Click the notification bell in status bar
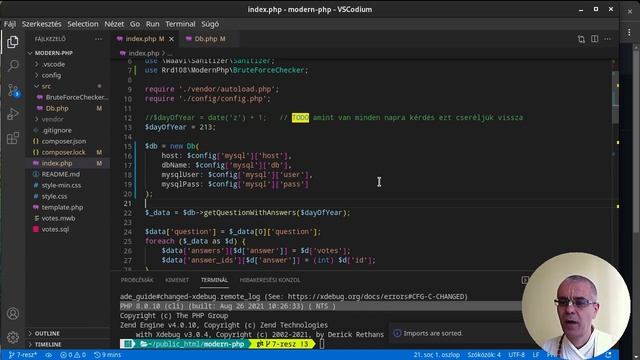 (x=609, y=355)
